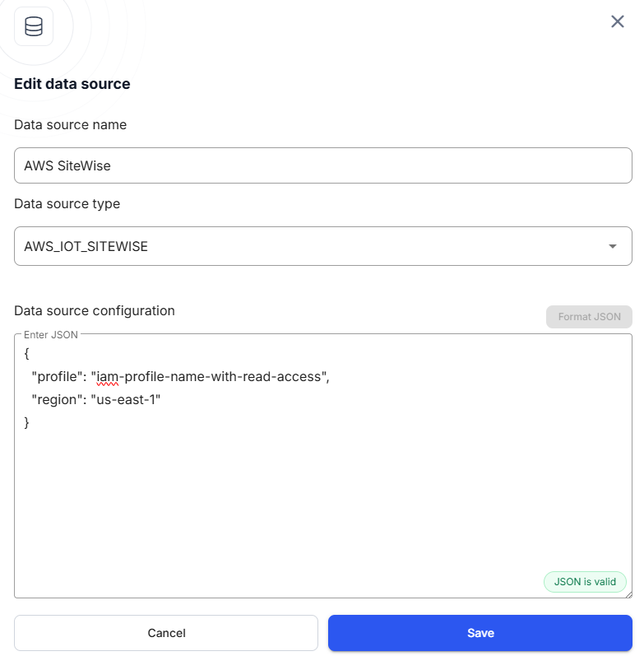Close the Edit data source dialog
Image resolution: width=644 pixels, height=656 pixels.
[618, 21]
